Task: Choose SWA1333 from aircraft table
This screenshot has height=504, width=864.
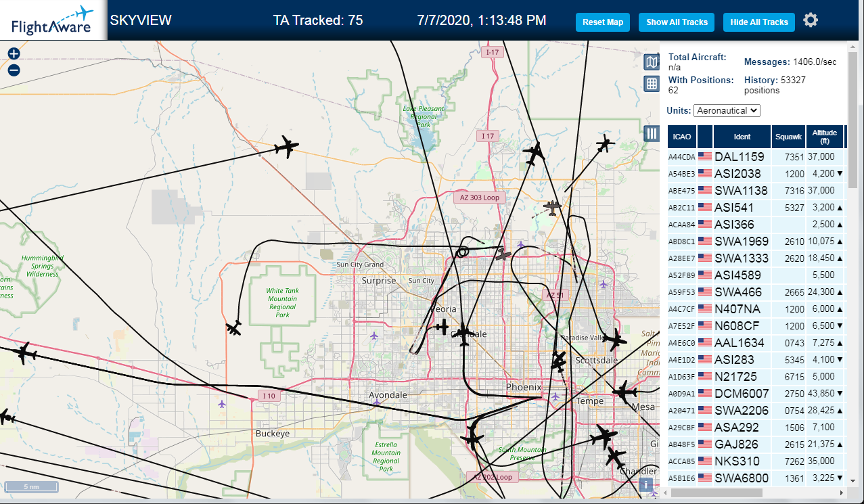Action: [756, 258]
